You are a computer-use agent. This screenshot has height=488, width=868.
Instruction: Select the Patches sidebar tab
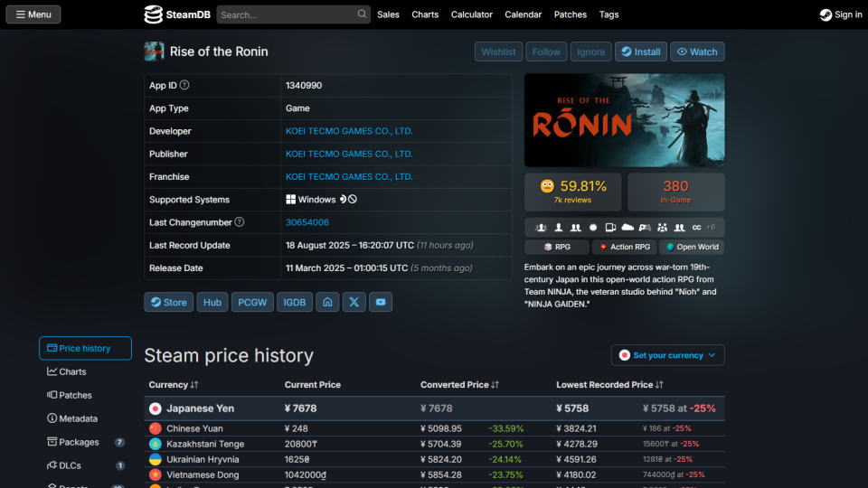point(85,395)
